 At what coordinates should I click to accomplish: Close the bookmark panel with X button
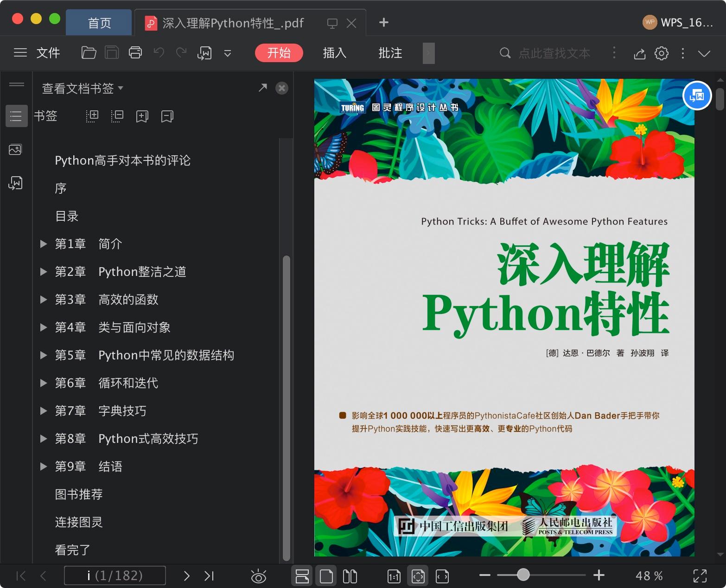click(282, 88)
